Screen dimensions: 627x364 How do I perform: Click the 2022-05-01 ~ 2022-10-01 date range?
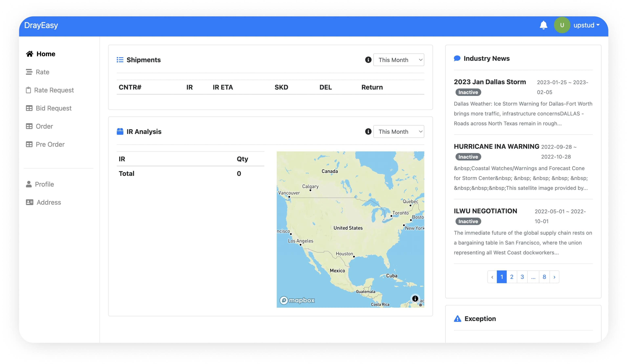560,216
